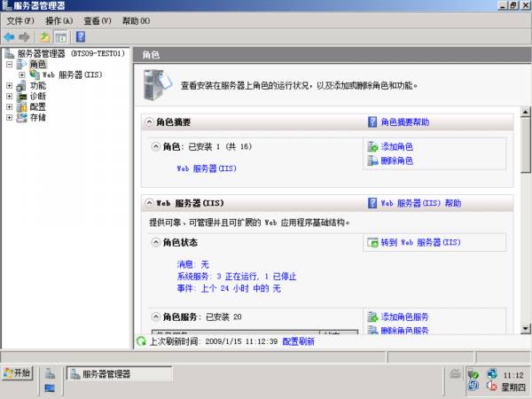Image resolution: width=532 pixels, height=399 pixels.
Task: Collapse the 角色: 已安装 subsection
Action: (x=155, y=147)
